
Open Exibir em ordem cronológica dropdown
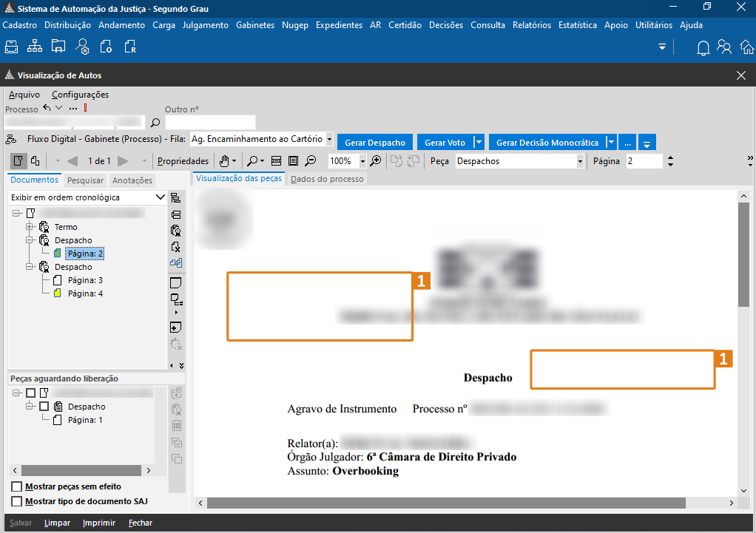(x=160, y=197)
